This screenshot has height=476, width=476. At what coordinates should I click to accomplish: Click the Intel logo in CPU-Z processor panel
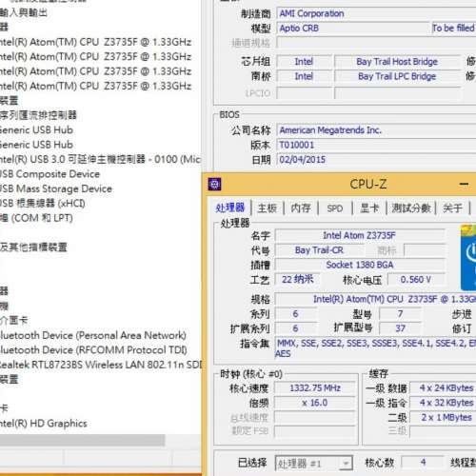[x=468, y=257]
